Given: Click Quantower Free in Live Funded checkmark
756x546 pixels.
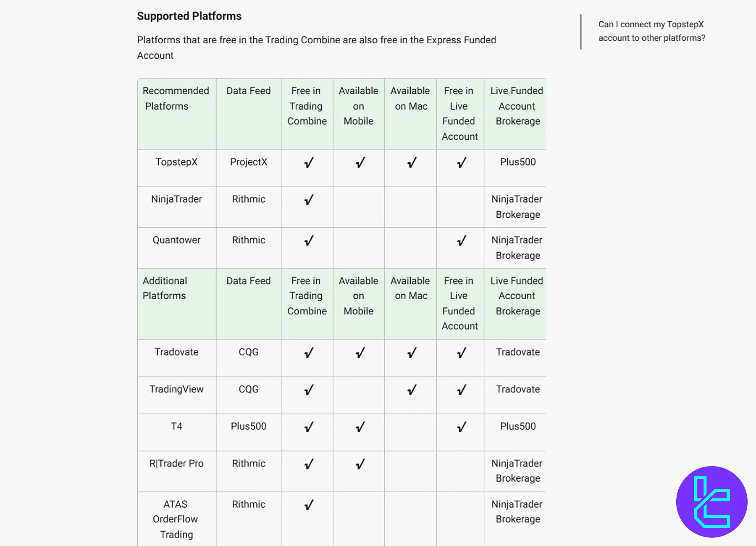Looking at the screenshot, I should coord(461,241).
